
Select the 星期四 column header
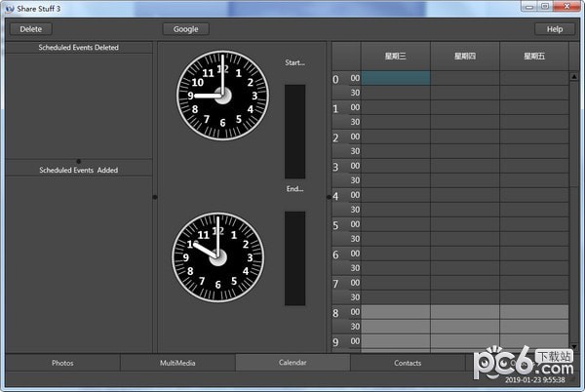464,56
